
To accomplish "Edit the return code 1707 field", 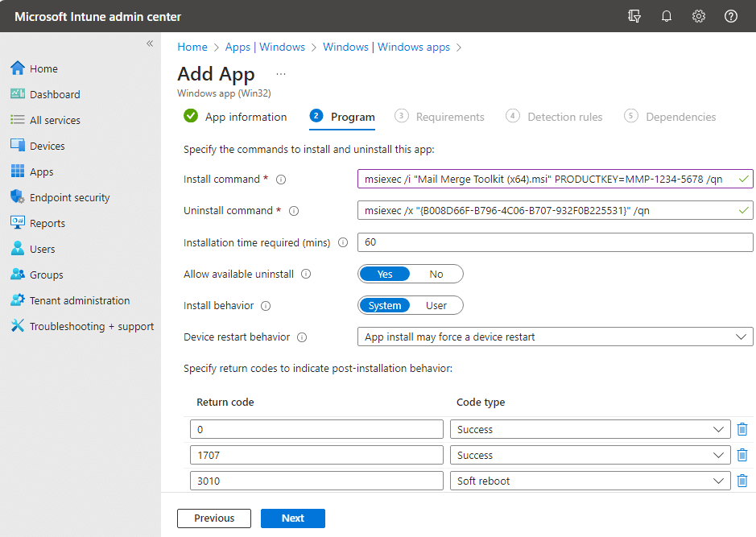I will (316, 455).
